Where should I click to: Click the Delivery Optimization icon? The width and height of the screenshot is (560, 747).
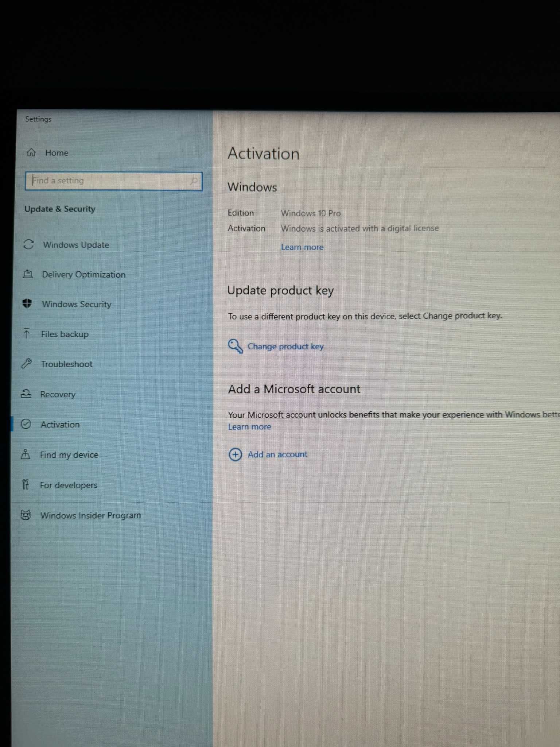click(x=28, y=274)
